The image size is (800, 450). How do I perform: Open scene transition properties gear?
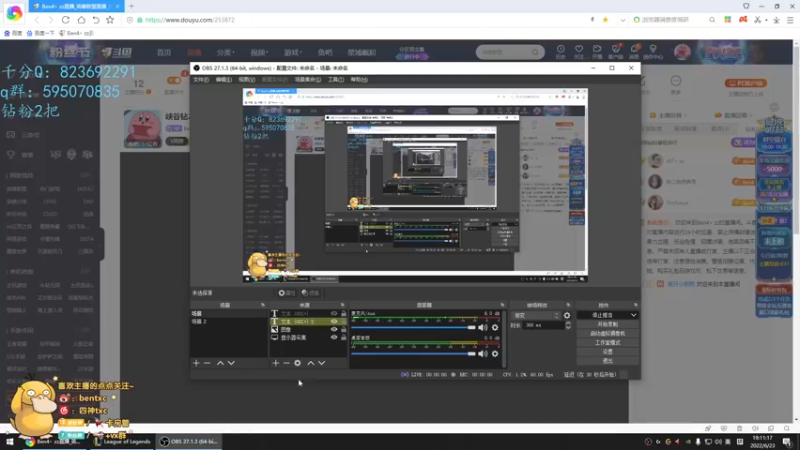(567, 315)
